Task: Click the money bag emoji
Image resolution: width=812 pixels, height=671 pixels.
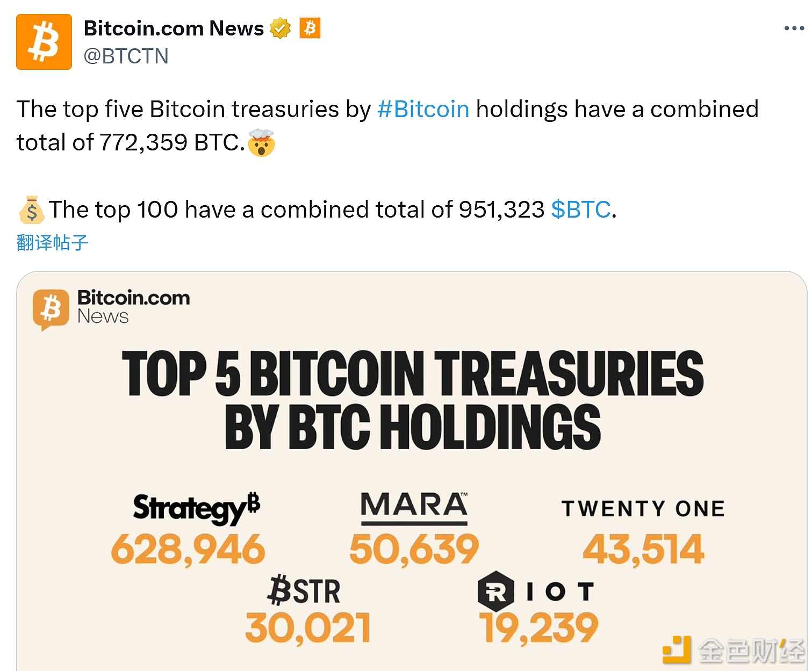Action: coord(31,210)
